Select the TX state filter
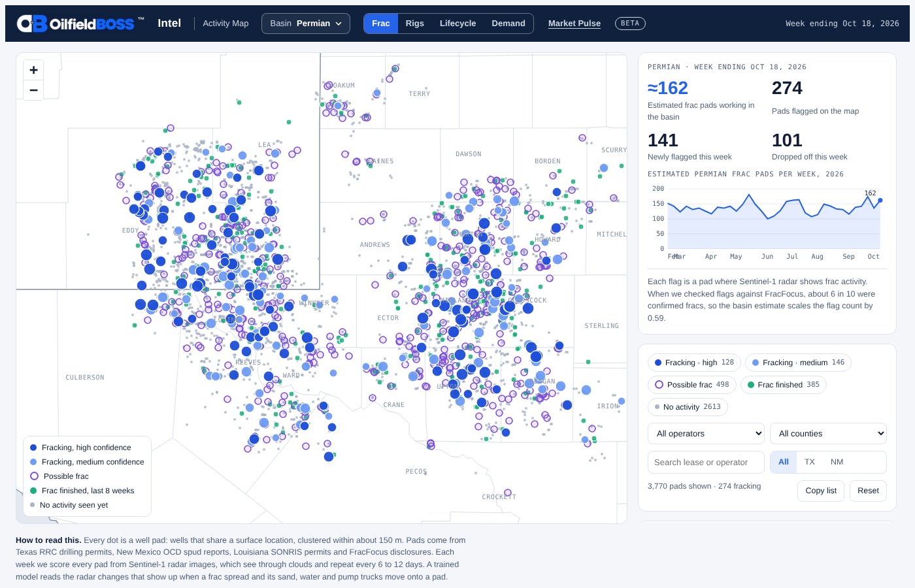 pos(810,462)
